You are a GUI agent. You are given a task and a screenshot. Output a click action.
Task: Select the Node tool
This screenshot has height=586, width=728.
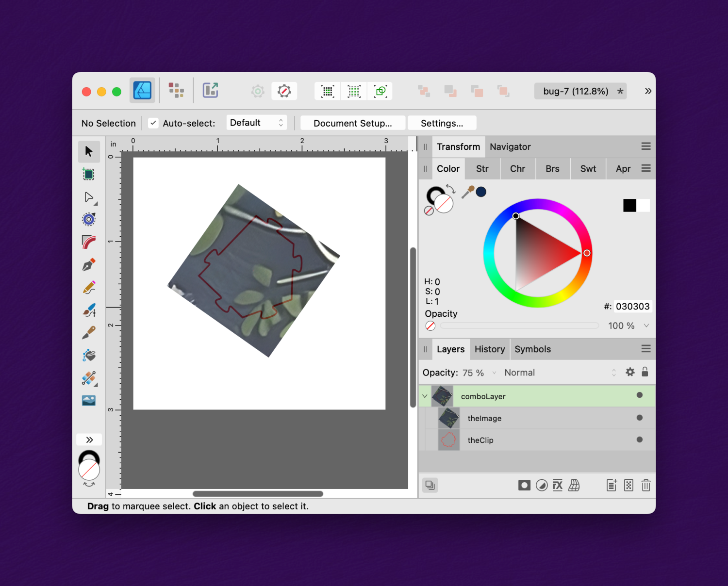coord(89,197)
